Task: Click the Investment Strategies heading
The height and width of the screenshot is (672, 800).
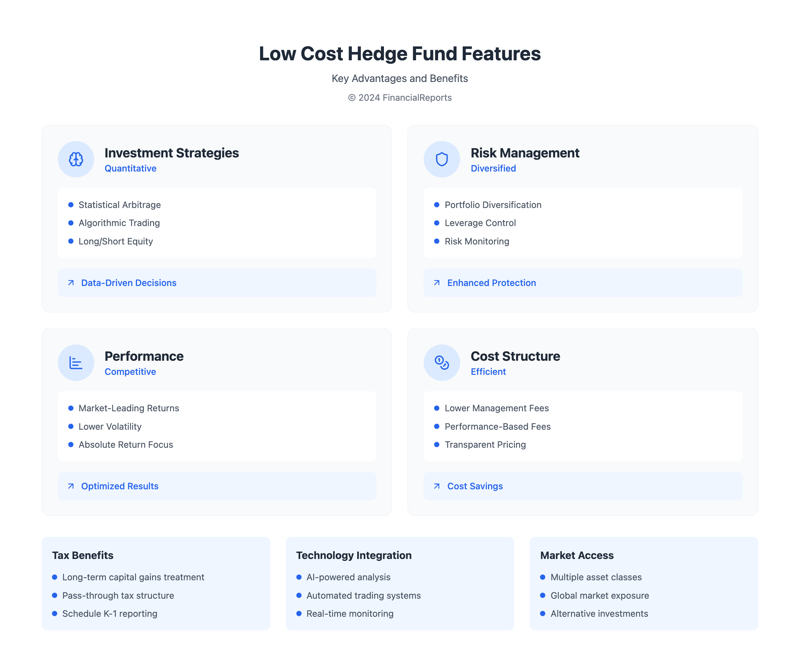Action: pos(172,153)
